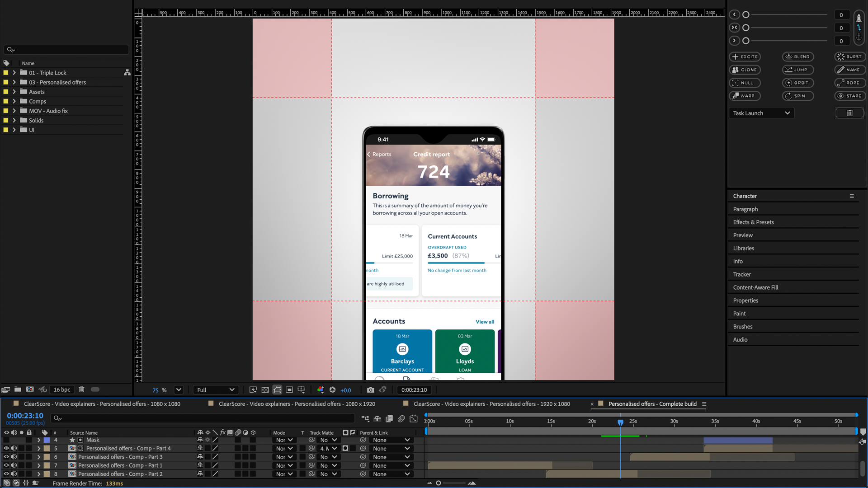Click the new folder icon in Project panel
This screenshot has width=868, height=488.
click(x=18, y=389)
